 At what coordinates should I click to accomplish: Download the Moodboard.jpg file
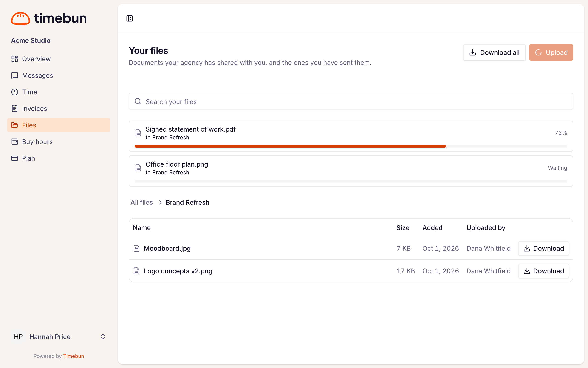[543, 248]
